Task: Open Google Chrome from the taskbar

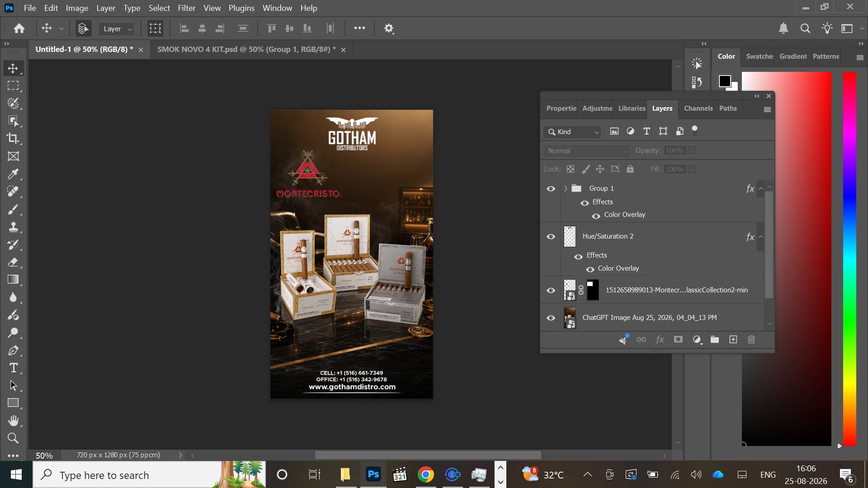Action: point(425,475)
